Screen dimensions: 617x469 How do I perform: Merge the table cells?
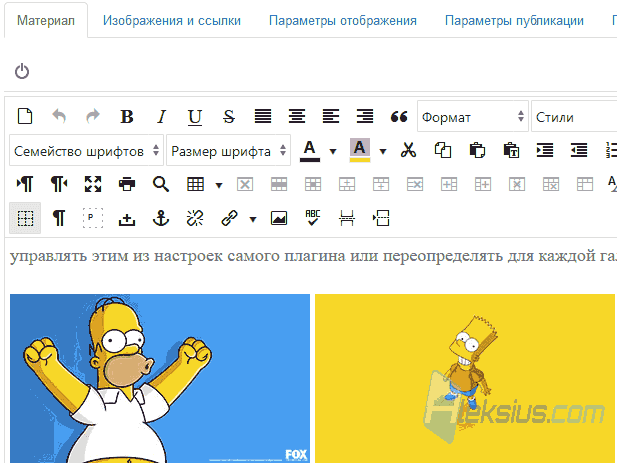(x=585, y=184)
